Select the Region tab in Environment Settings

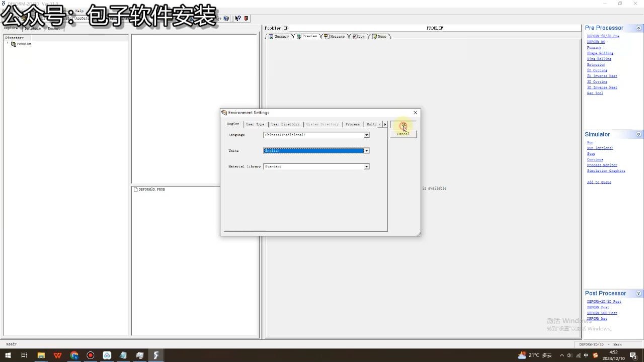coord(233,124)
